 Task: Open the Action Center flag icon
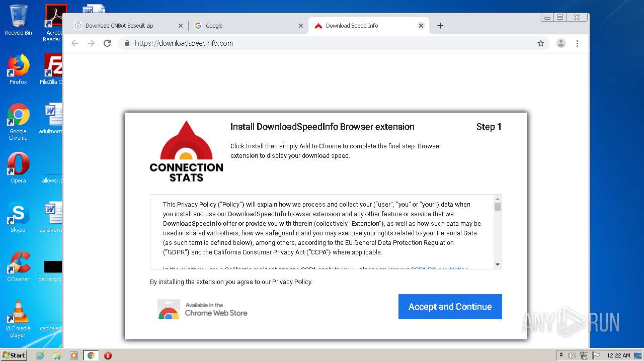[x=595, y=355]
